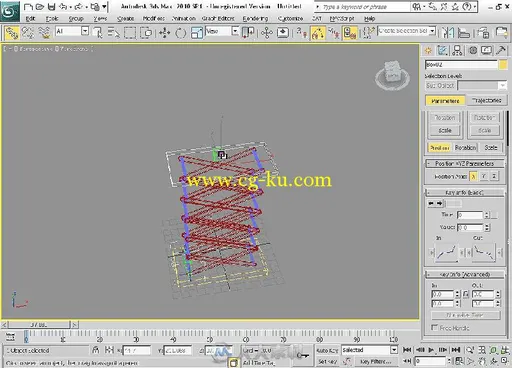The height and width of the screenshot is (368, 512).
Task: Click the Save File floppy icon
Action: pyautogui.click(x=51, y=6)
